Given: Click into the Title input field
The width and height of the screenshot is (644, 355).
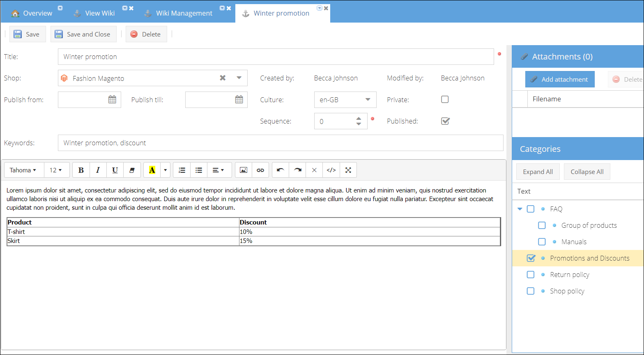Looking at the screenshot, I should (x=276, y=57).
